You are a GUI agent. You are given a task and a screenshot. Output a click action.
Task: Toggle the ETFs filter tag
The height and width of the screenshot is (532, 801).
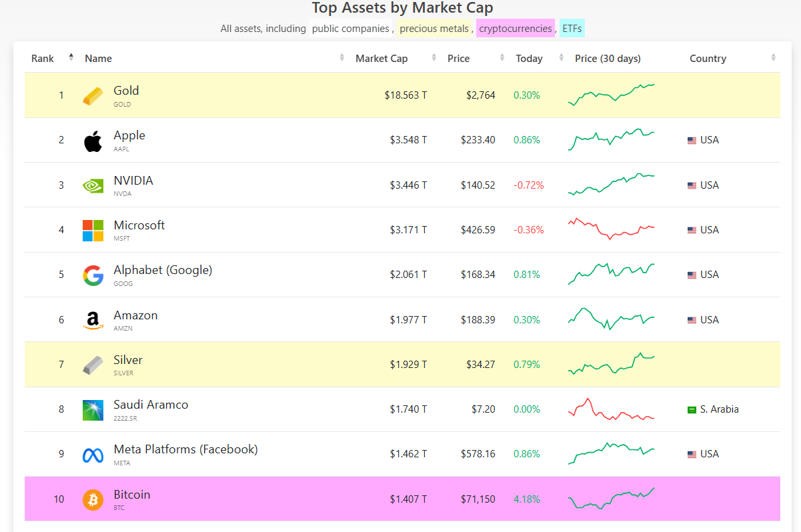[572, 29]
